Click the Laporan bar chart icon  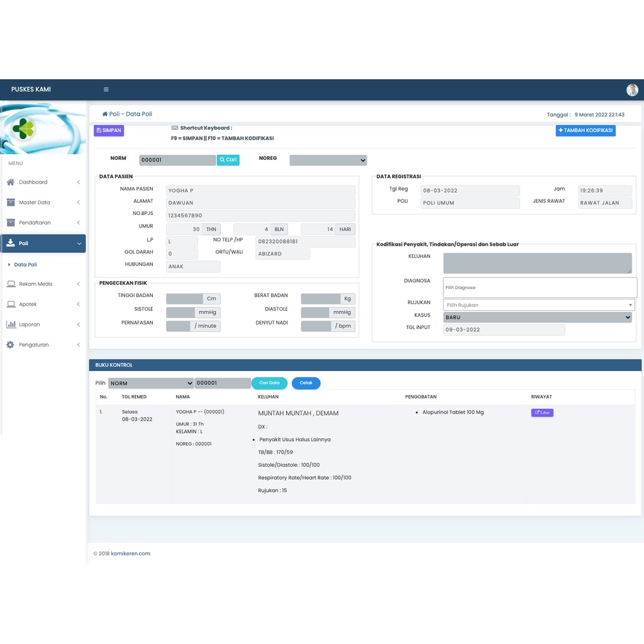tap(11, 325)
